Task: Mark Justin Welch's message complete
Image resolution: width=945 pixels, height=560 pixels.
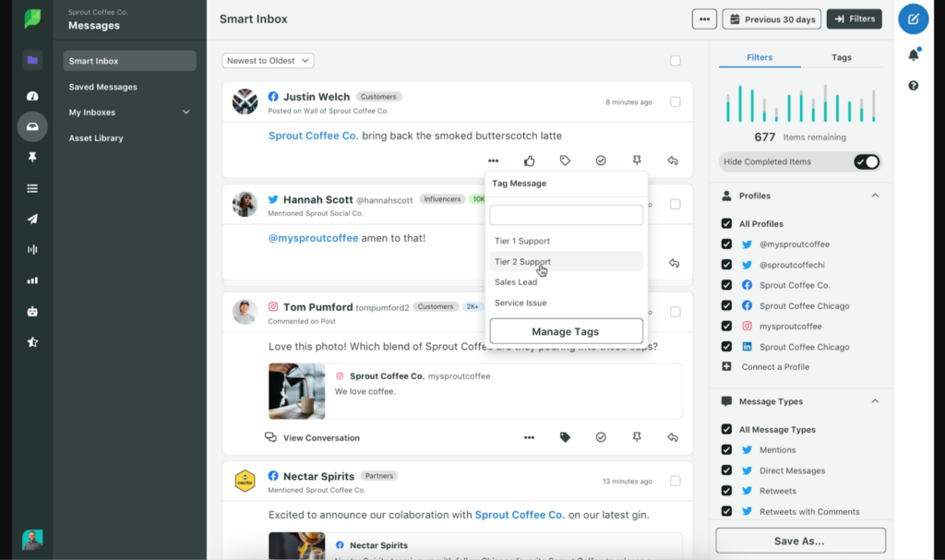Action: pyautogui.click(x=601, y=161)
